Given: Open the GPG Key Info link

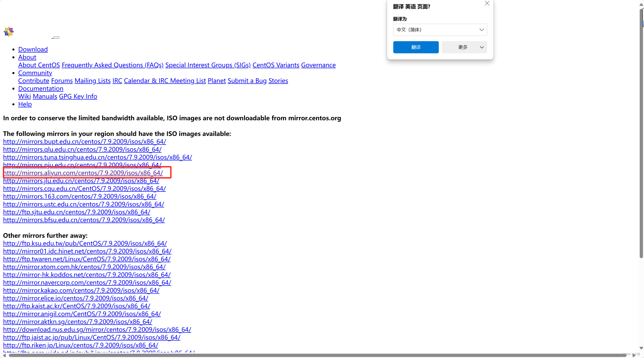Looking at the screenshot, I should coord(78,96).
